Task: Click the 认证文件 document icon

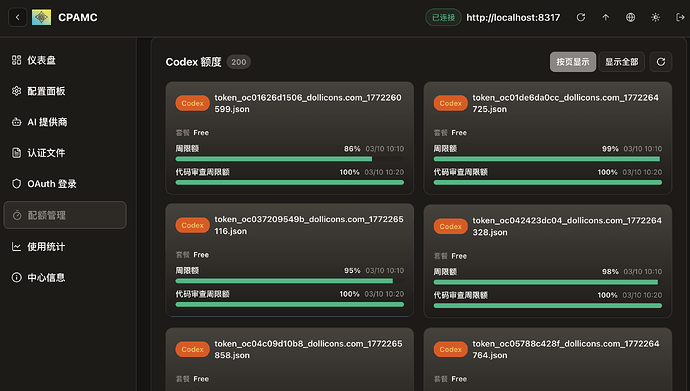Action: [x=16, y=153]
